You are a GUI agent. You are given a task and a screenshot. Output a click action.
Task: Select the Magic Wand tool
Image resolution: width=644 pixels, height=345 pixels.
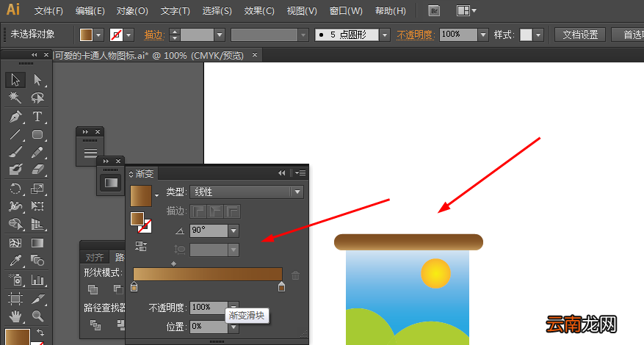15,98
